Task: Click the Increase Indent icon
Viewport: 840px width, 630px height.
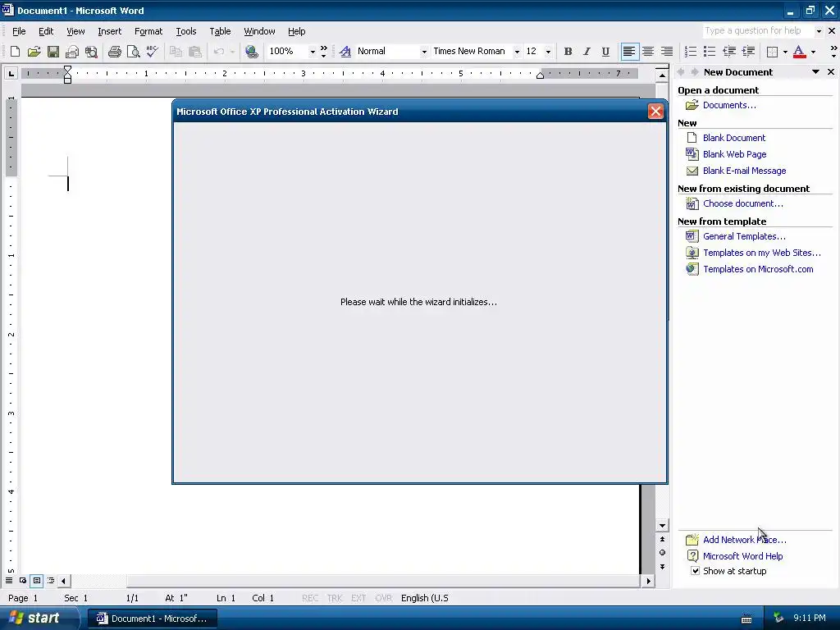Action: (748, 52)
